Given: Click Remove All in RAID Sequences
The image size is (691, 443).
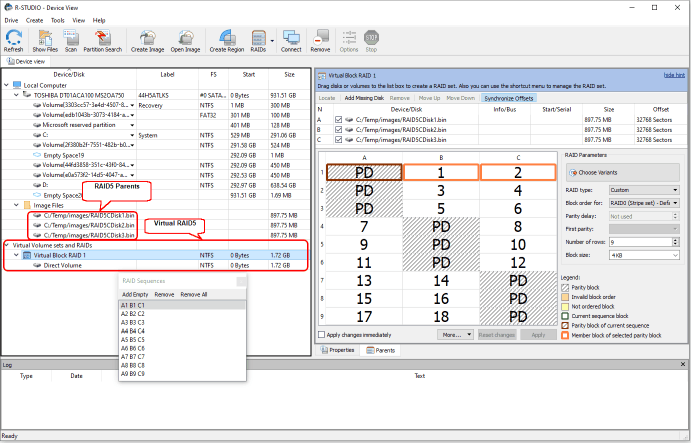Looking at the screenshot, I should pos(194,294).
